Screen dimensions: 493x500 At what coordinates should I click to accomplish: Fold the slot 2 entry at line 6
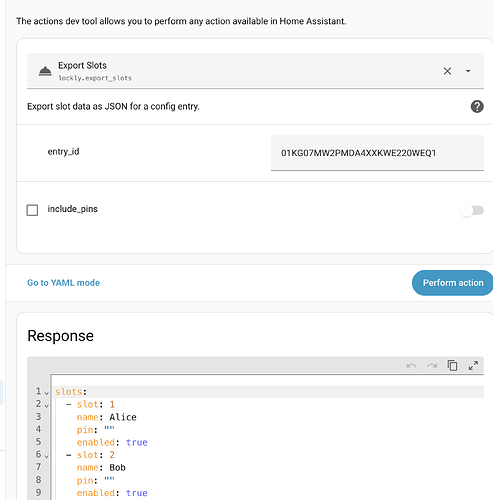[47, 456]
